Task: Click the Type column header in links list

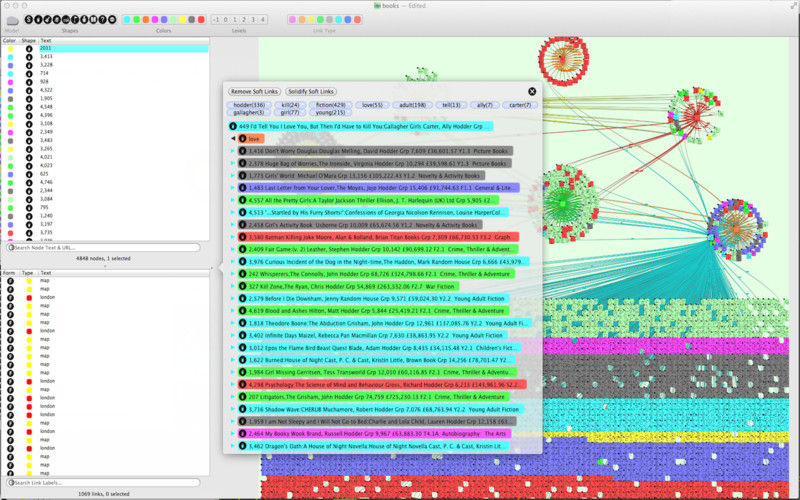Action: click(29, 273)
